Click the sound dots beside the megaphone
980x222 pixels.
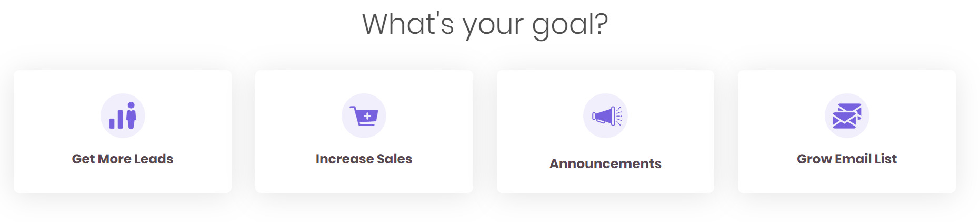619,116
